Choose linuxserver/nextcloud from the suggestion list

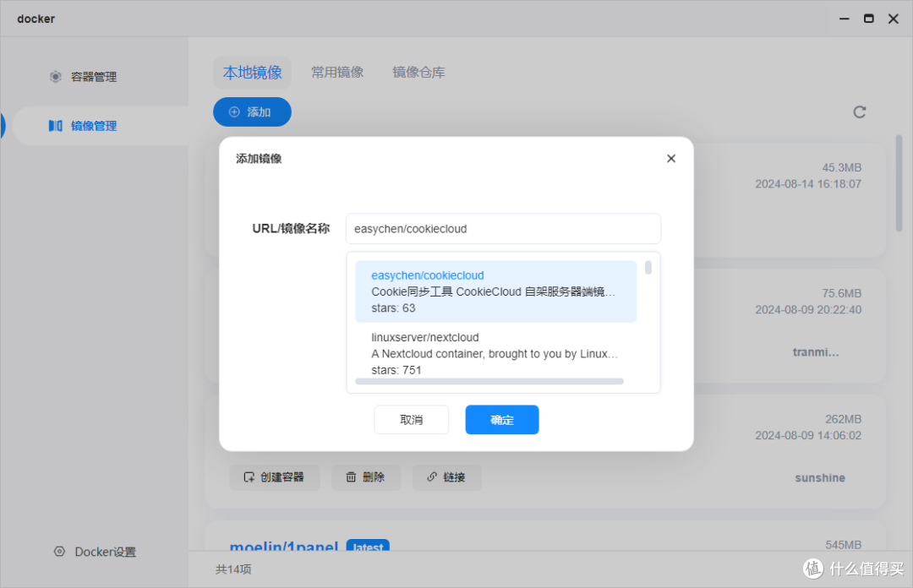click(496, 353)
